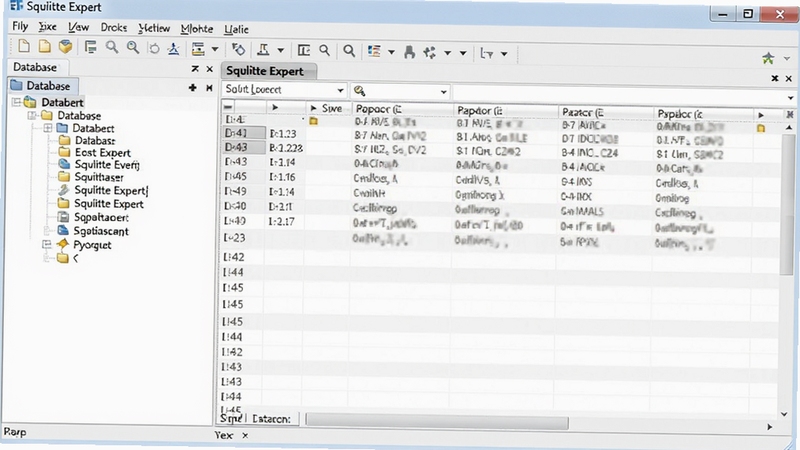This screenshot has width=800, height=450.
Task: Switch to the Datacon bottom tab
Action: click(271, 419)
